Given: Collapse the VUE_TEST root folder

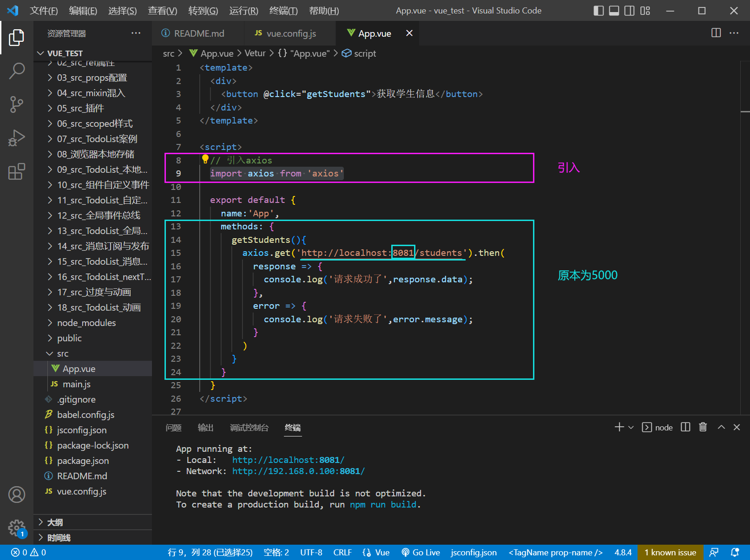Looking at the screenshot, I should point(93,53).
